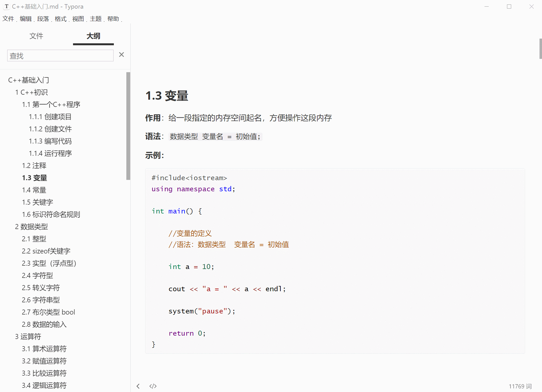Go to 2.3 实型（浮点型） outline item
542x392 pixels.
[49, 263]
